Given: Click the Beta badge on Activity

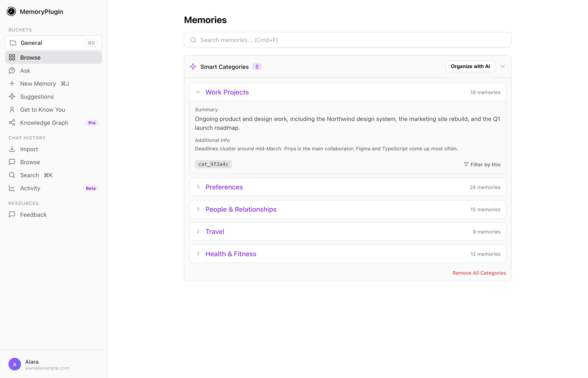Looking at the screenshot, I should (x=91, y=188).
